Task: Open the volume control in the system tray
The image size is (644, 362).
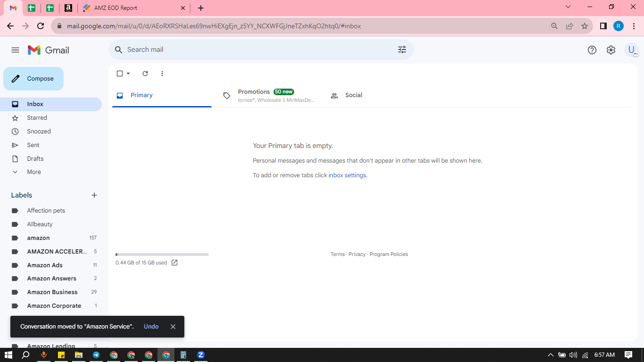Action: 573,355
